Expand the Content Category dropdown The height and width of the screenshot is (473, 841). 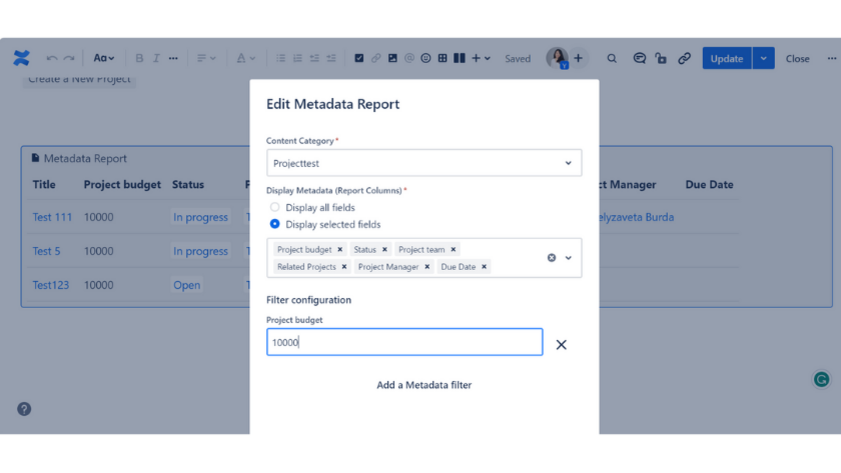coord(568,163)
